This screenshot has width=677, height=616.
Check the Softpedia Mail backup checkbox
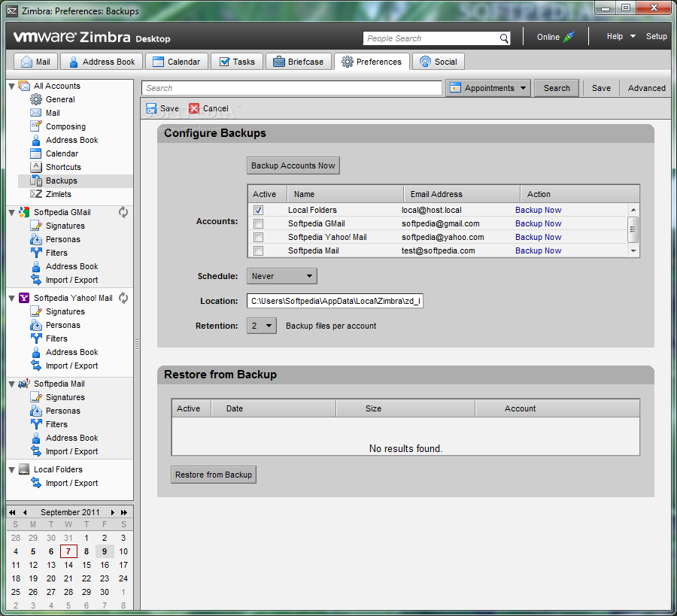pos(258,250)
